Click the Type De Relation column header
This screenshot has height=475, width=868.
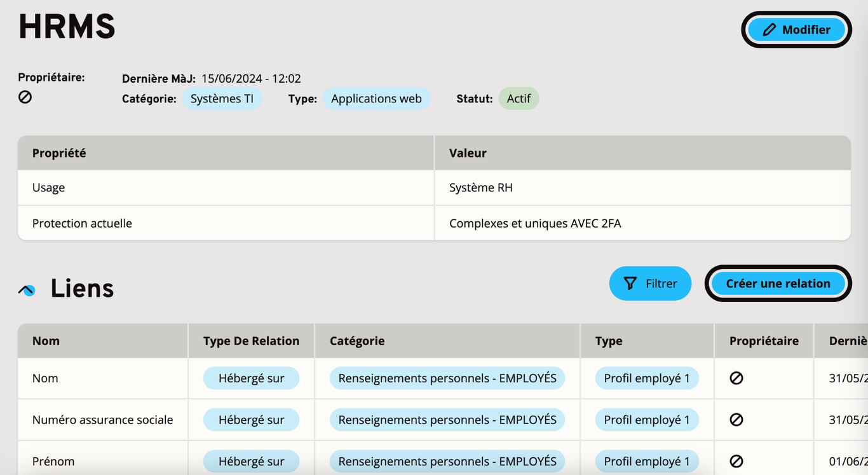pyautogui.click(x=251, y=341)
